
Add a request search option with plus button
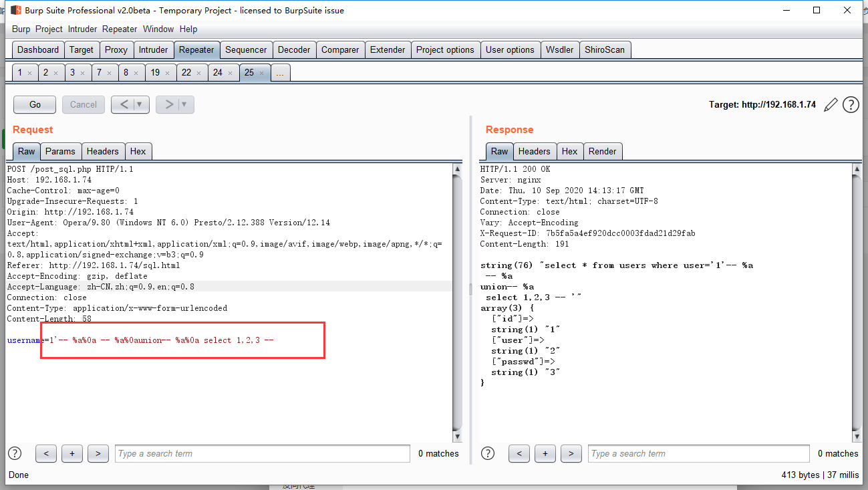pos(72,453)
